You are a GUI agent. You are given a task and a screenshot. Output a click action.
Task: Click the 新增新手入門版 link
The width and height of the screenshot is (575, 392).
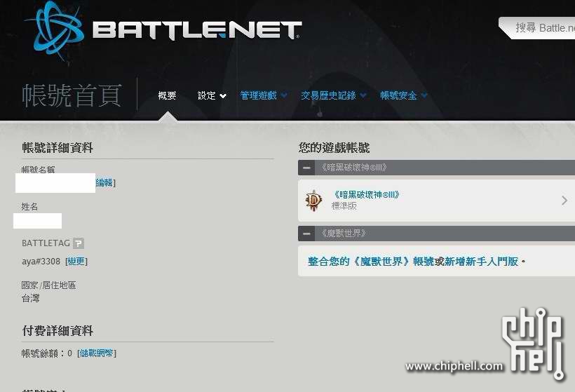(481, 262)
